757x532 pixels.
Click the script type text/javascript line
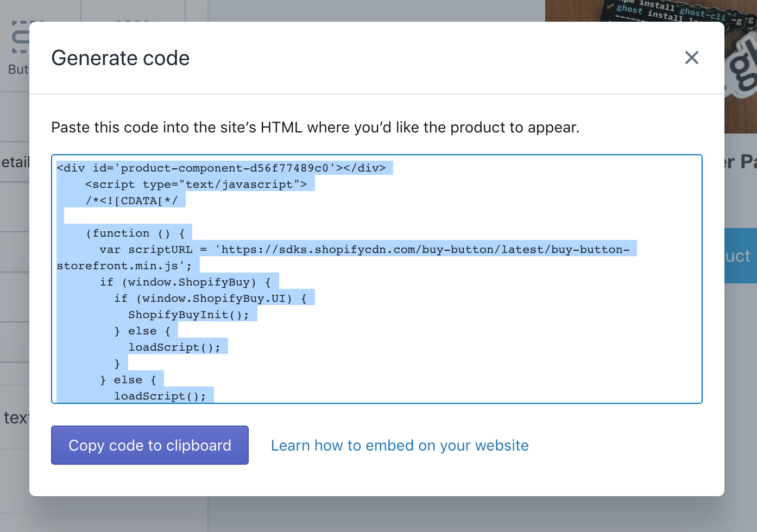[196, 185]
